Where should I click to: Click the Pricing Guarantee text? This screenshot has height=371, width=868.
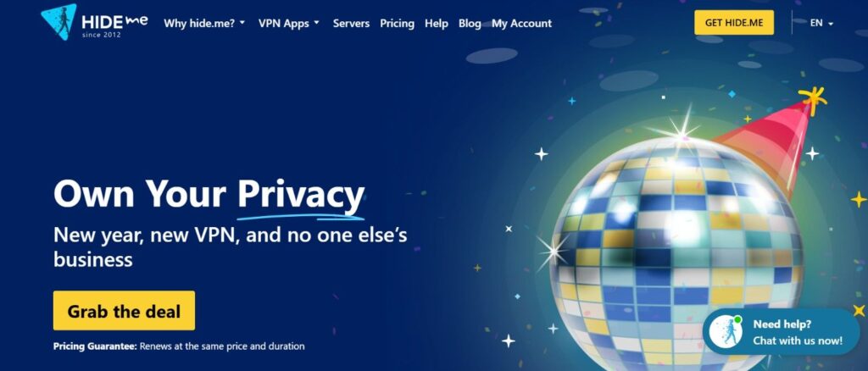(179, 346)
